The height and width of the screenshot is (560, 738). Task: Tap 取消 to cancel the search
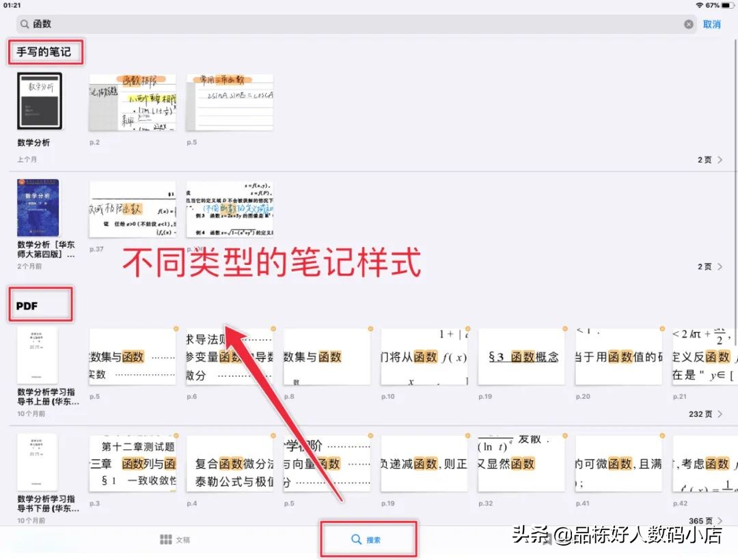[x=711, y=24]
